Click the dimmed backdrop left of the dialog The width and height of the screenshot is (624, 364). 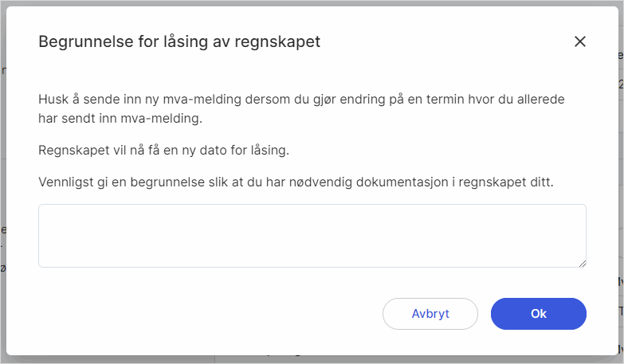pyautogui.click(x=2, y=182)
